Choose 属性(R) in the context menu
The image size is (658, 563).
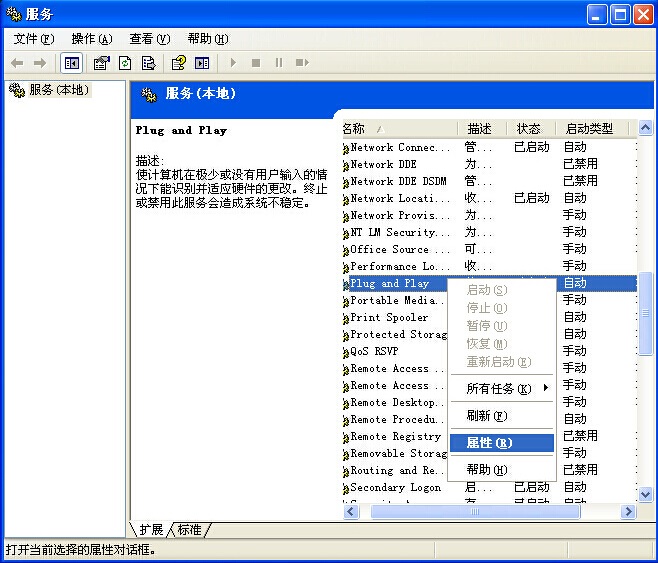pos(489,443)
